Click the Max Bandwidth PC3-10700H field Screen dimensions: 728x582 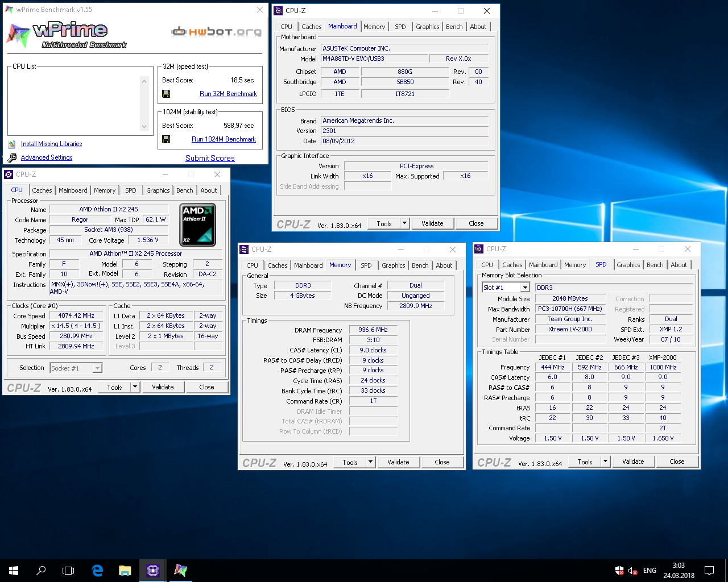(x=570, y=309)
